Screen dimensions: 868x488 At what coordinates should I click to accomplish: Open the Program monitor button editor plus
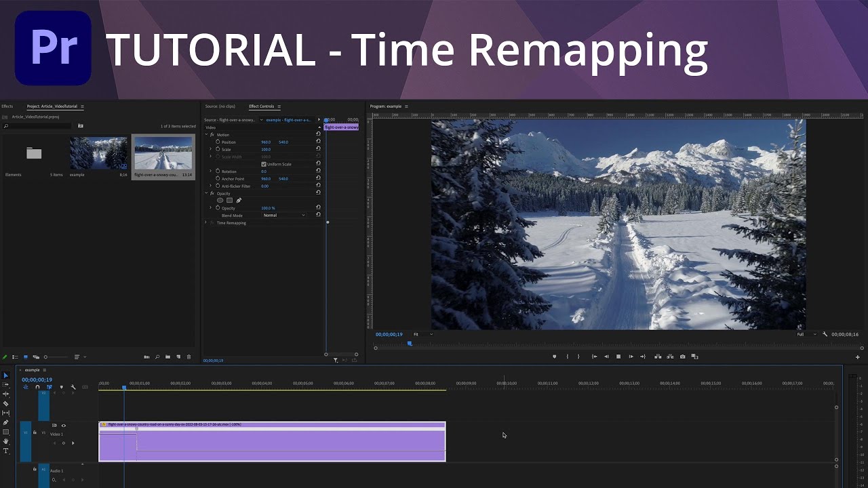pyautogui.click(x=858, y=357)
